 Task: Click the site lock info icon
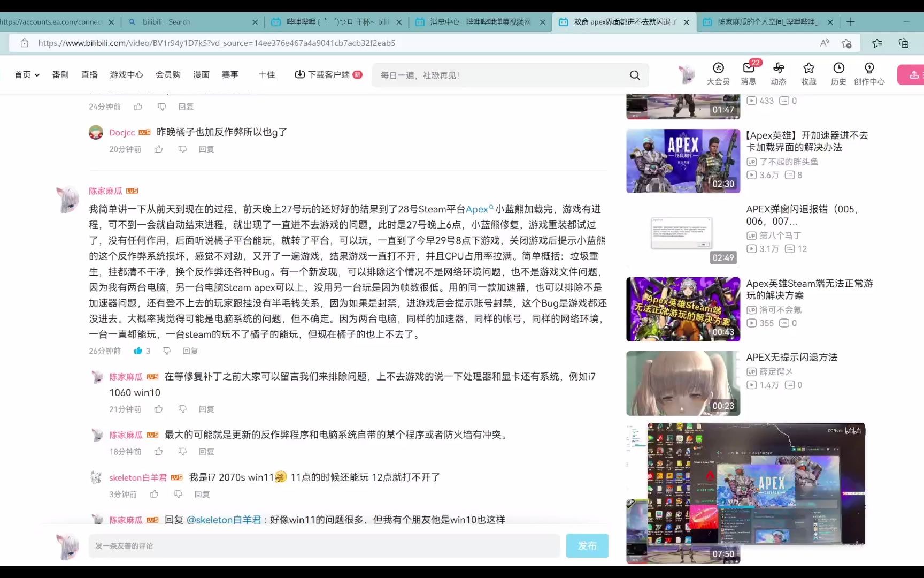(x=25, y=43)
